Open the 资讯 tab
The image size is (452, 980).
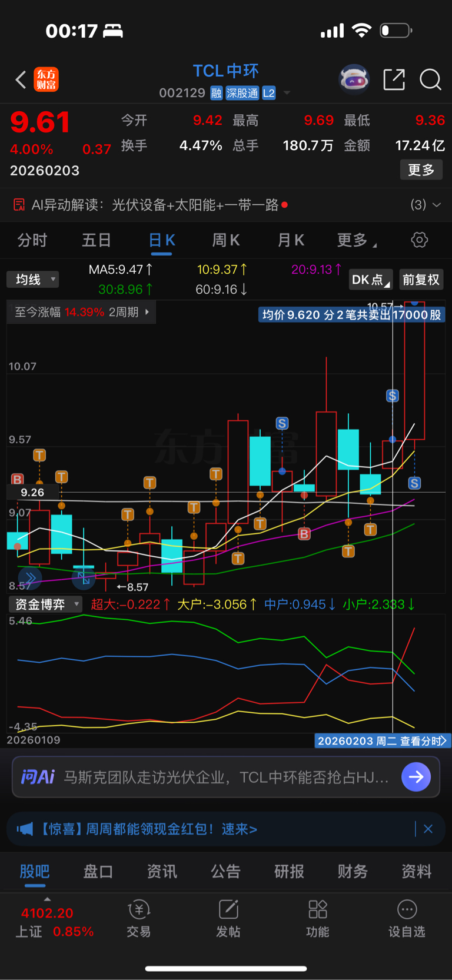[162, 872]
